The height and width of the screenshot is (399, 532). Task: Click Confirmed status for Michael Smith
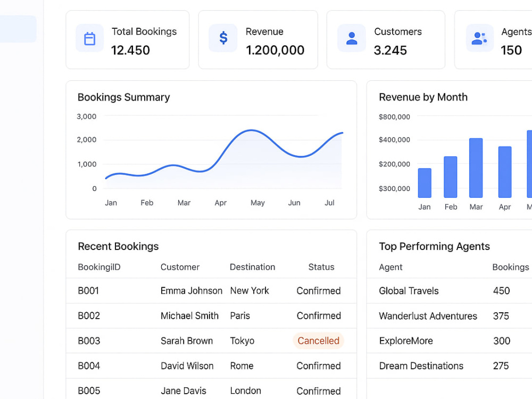point(319,316)
